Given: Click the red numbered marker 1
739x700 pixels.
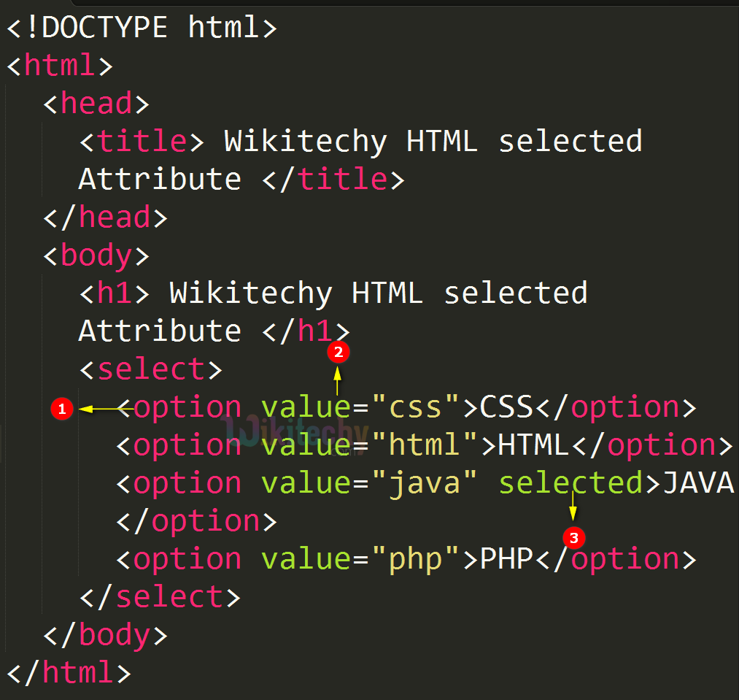Looking at the screenshot, I should click(62, 409).
